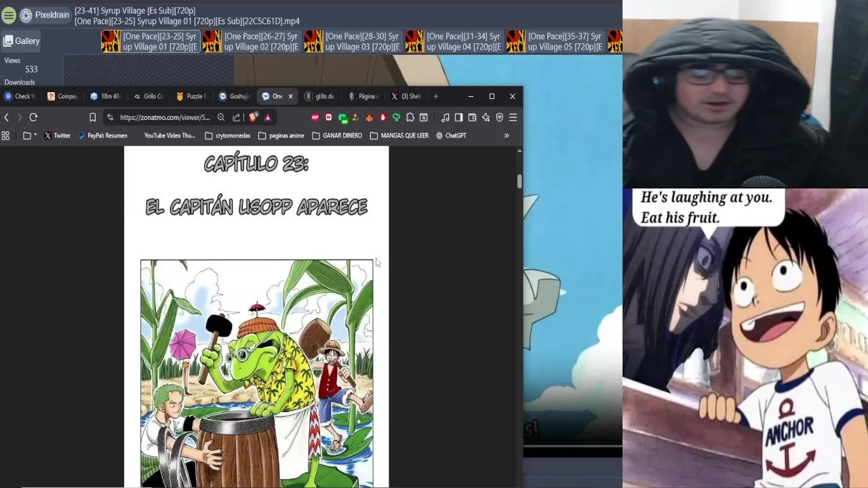Select Syrup Village 04 video in file strip
Screen dimensions: 868x488
coord(454,41)
